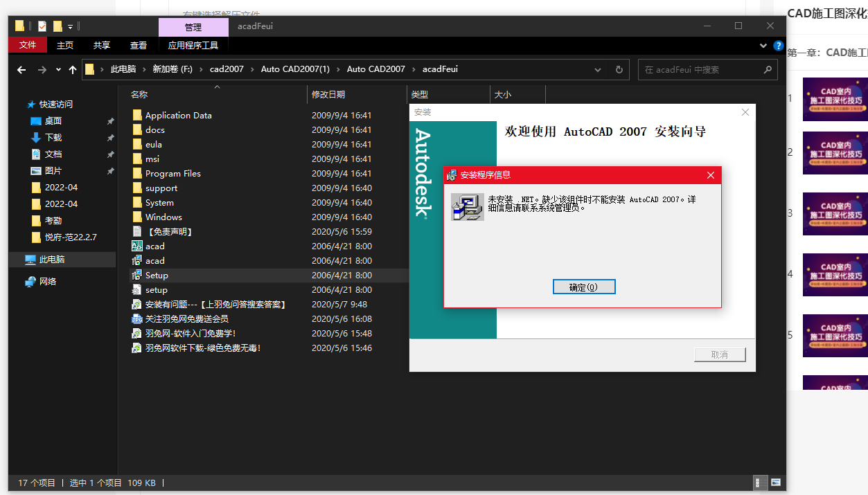This screenshot has width=868, height=495.
Task: Click 新加卷 (F:) in address path
Action: (x=172, y=69)
